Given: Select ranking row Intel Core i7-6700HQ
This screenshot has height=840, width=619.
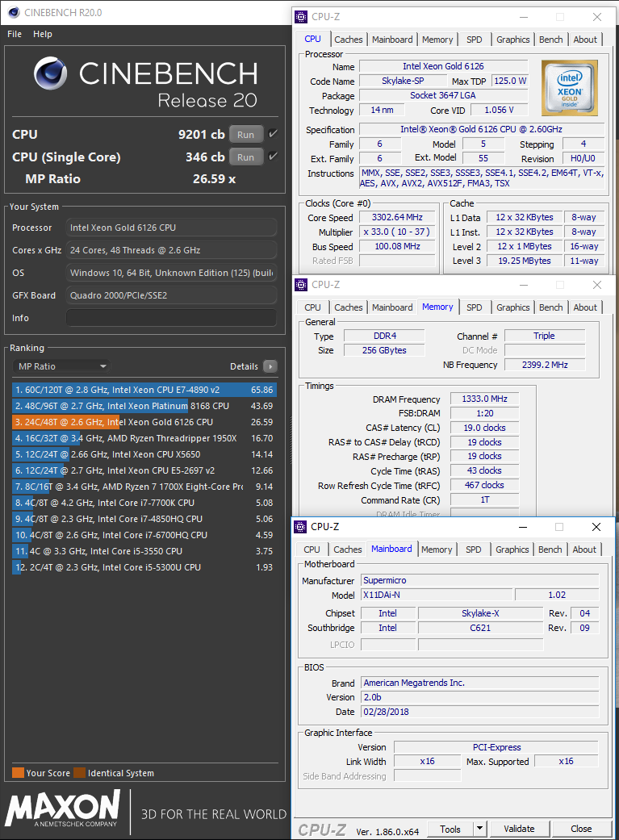Looking at the screenshot, I should tap(144, 535).
